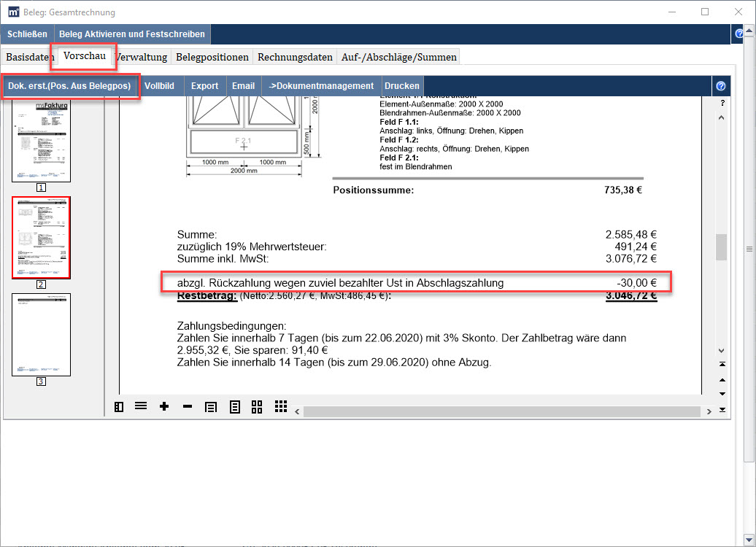Screen dimensions: 756x547
Task: Click the 2.585,48 € Summe value
Action: pyautogui.click(x=631, y=235)
